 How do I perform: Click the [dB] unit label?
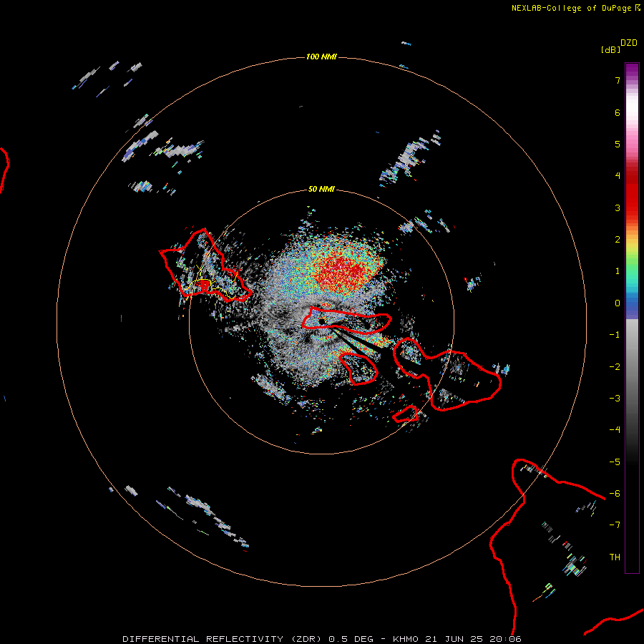[x=611, y=49]
